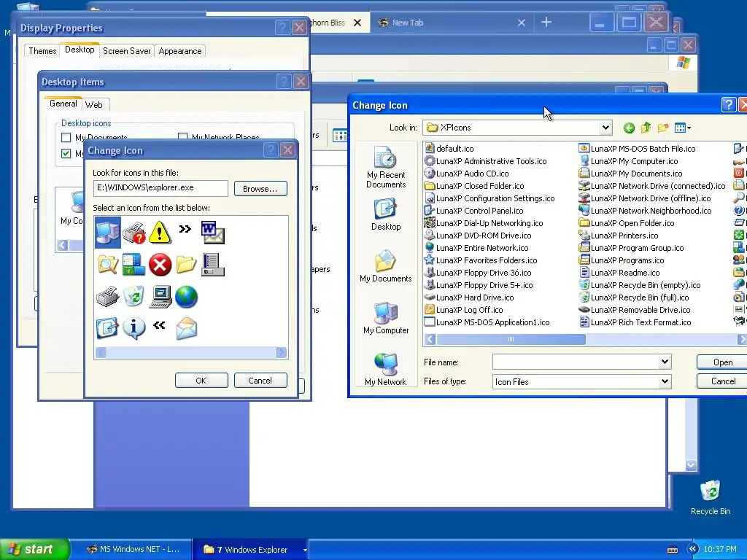Click the file list horizontal scrollbar thumb
This screenshot has width=747, height=560.
511,339
